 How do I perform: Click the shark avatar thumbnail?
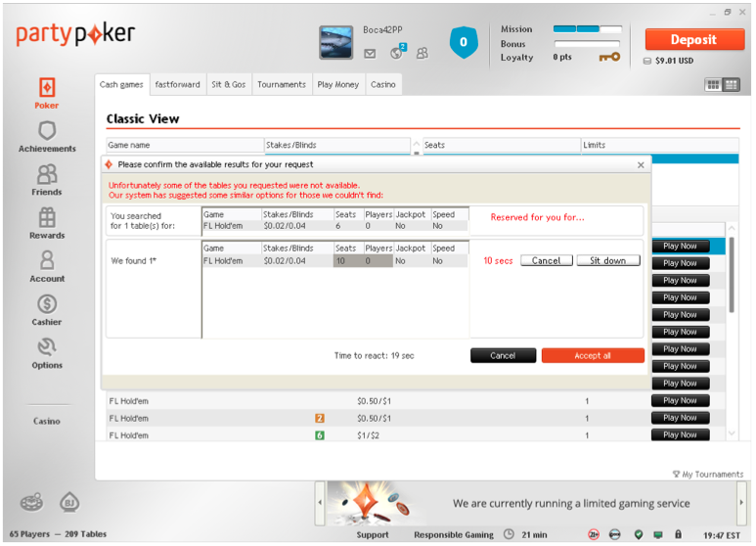(336, 43)
